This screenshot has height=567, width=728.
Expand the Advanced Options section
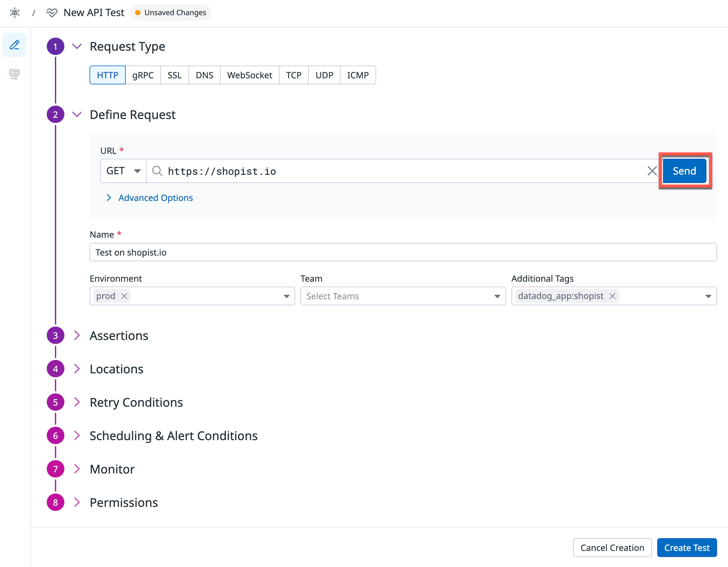click(x=155, y=198)
